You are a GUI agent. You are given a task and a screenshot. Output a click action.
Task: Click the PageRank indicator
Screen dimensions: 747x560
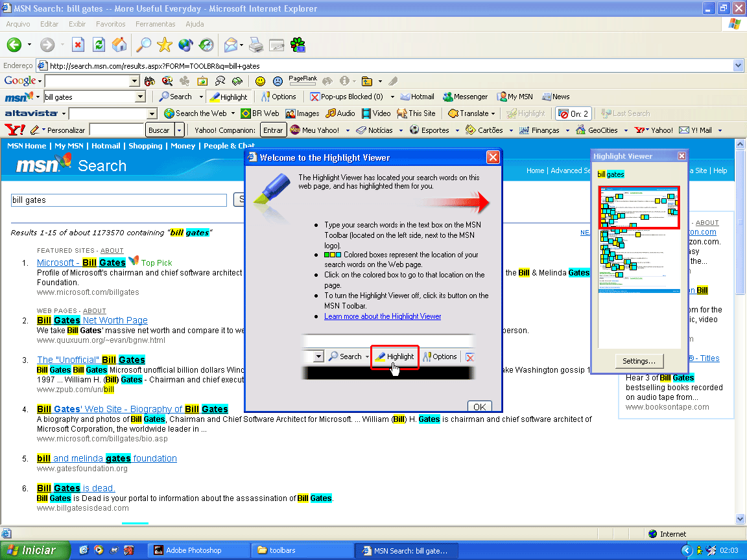point(303,80)
